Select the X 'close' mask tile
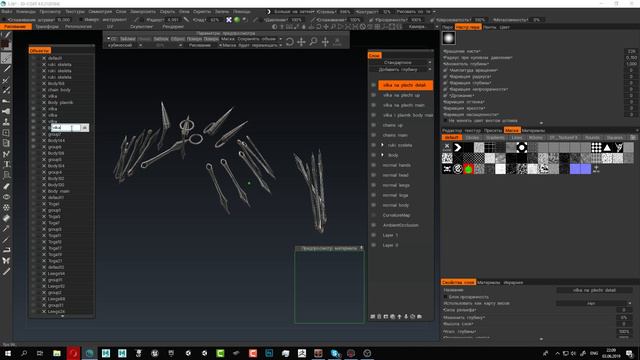640x360 pixels. click(x=447, y=147)
